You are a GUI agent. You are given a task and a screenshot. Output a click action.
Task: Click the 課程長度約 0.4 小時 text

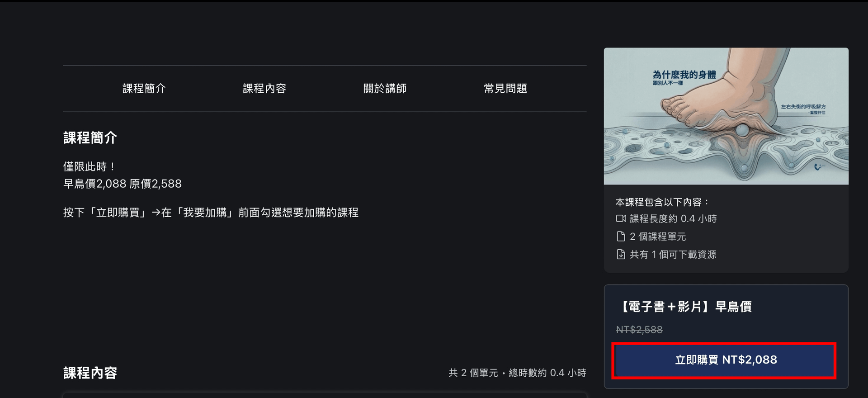click(x=673, y=218)
